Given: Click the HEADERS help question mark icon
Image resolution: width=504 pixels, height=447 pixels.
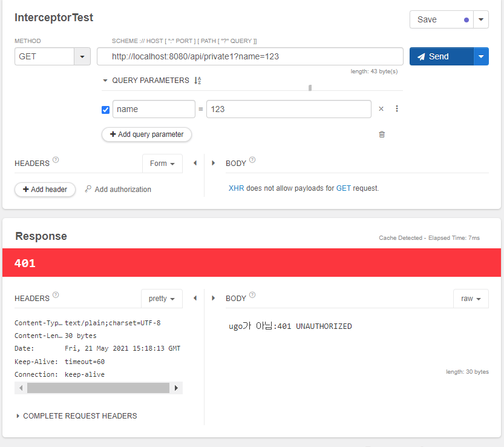Looking at the screenshot, I should coord(55,159).
